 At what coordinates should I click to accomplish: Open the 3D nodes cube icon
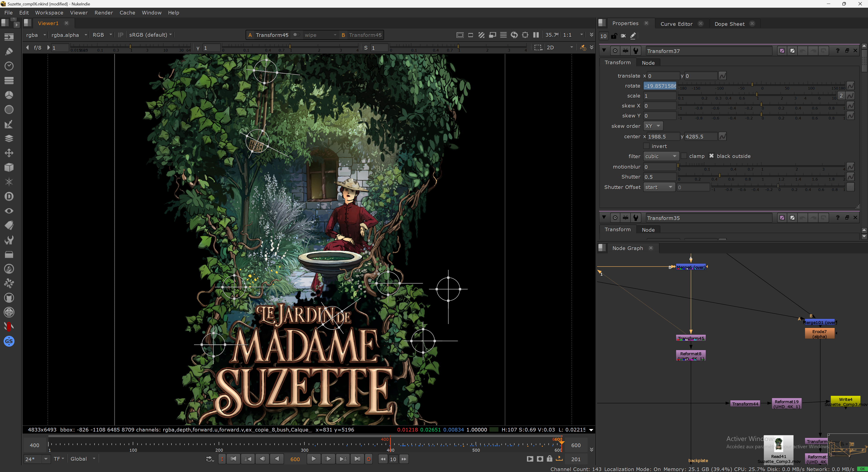pyautogui.click(x=9, y=168)
